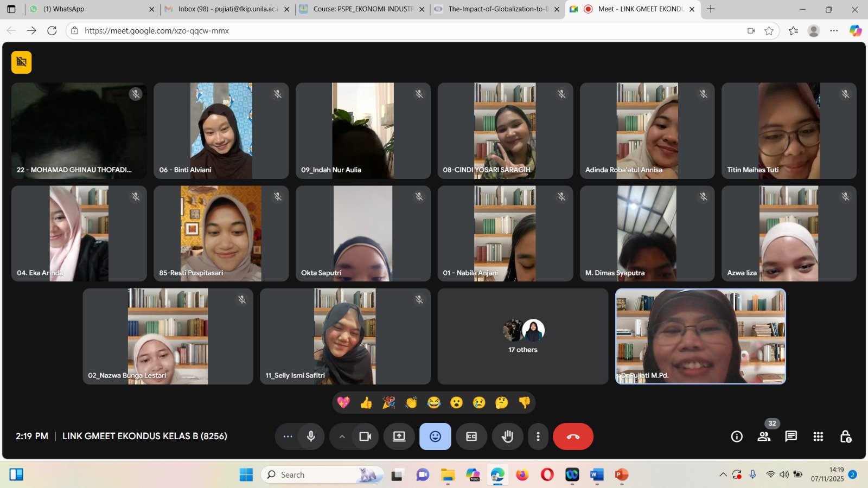
Task: Open the 17 others participants tile
Action: [523, 336]
